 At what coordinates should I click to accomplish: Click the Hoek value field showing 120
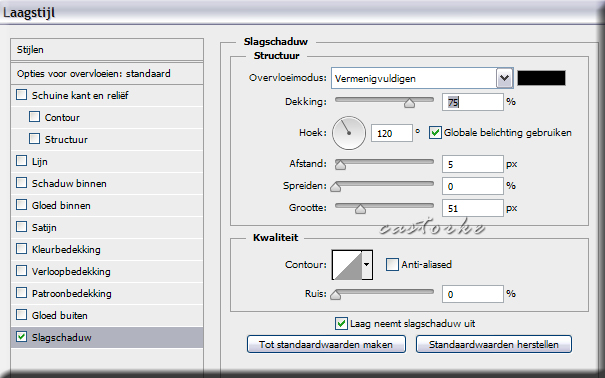392,133
